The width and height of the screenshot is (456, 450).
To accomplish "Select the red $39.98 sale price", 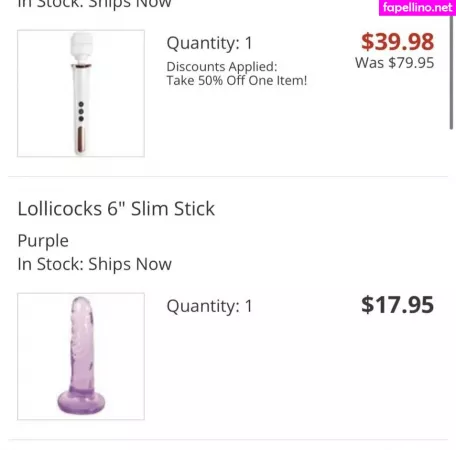I will pos(397,42).
